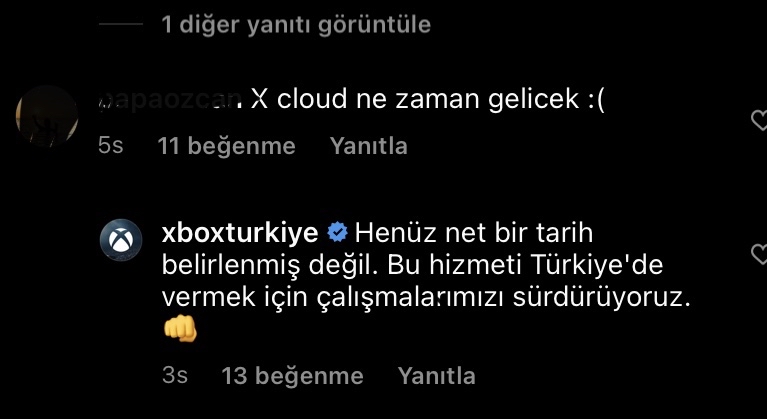
Task: Tap the word 'Türkiye'de' in the reply
Action: (594, 265)
